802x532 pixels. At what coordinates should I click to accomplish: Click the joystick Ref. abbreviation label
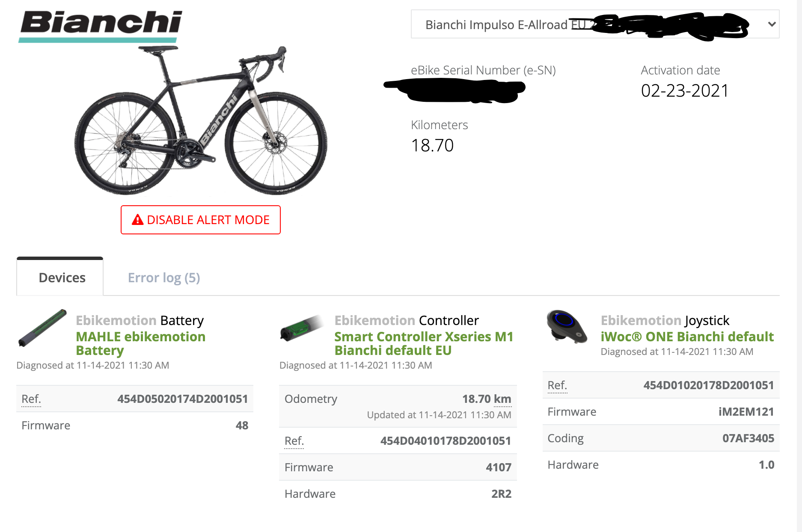click(x=557, y=385)
